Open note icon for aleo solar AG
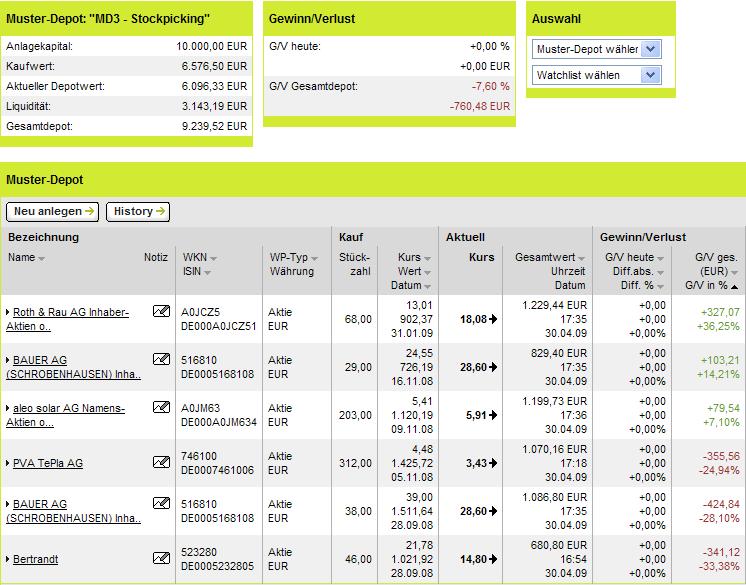Viewport: 746px width, 585px height. click(161, 407)
